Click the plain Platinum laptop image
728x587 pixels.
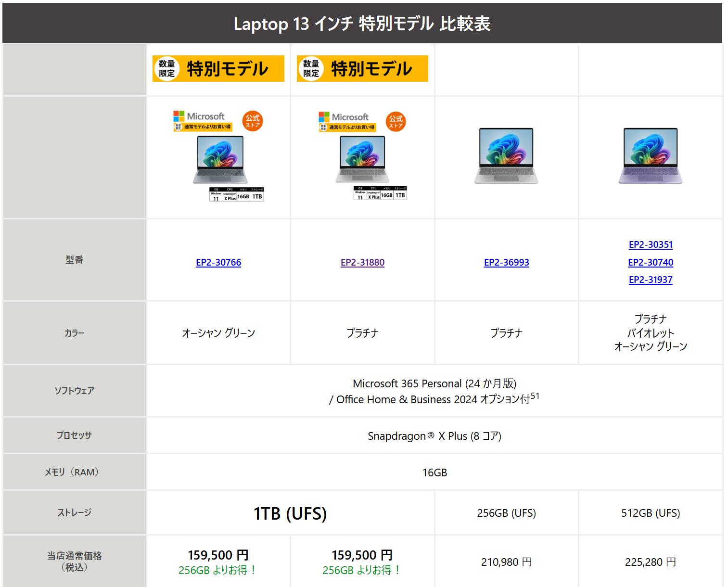(506, 156)
